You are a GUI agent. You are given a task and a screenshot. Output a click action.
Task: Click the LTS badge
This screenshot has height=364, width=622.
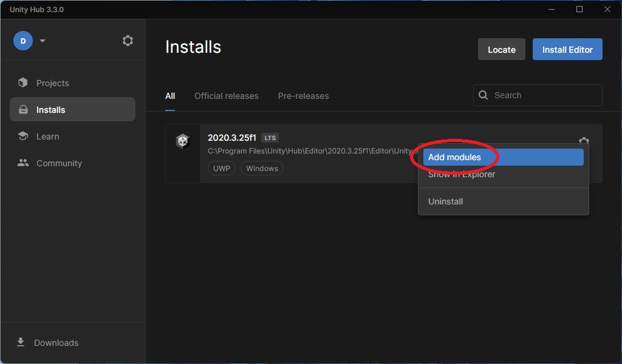click(270, 138)
